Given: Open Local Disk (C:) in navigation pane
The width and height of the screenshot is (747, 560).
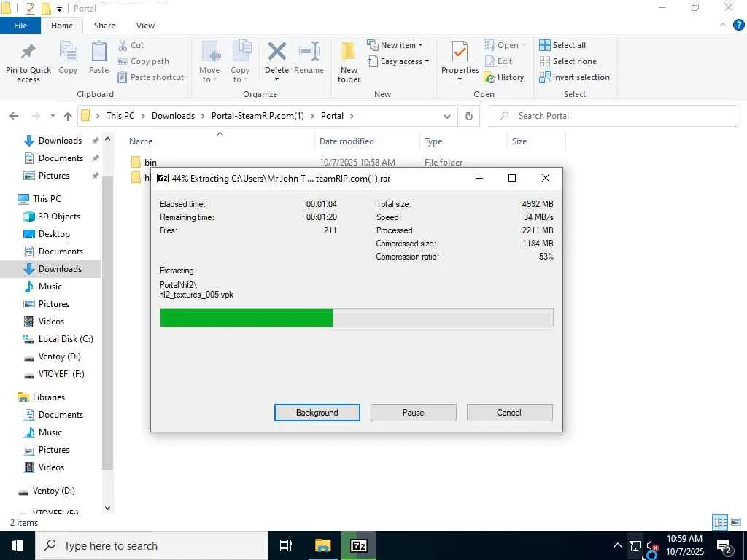Looking at the screenshot, I should pyautogui.click(x=66, y=339).
